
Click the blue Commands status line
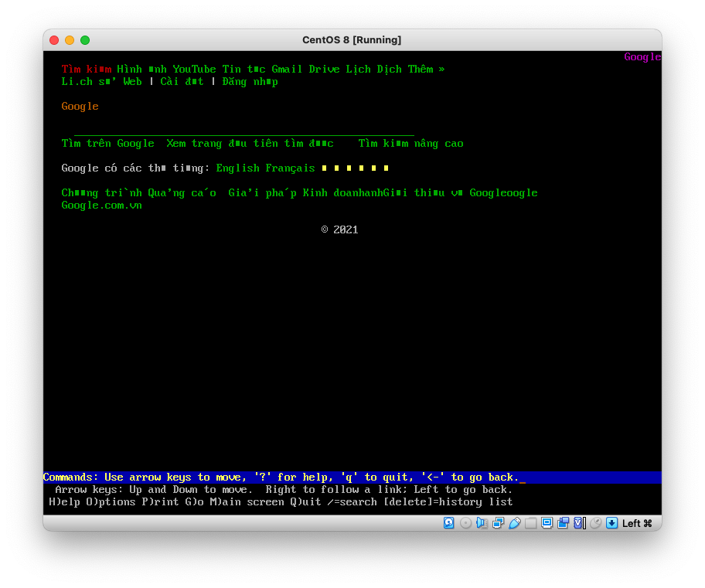pyautogui.click(x=352, y=478)
